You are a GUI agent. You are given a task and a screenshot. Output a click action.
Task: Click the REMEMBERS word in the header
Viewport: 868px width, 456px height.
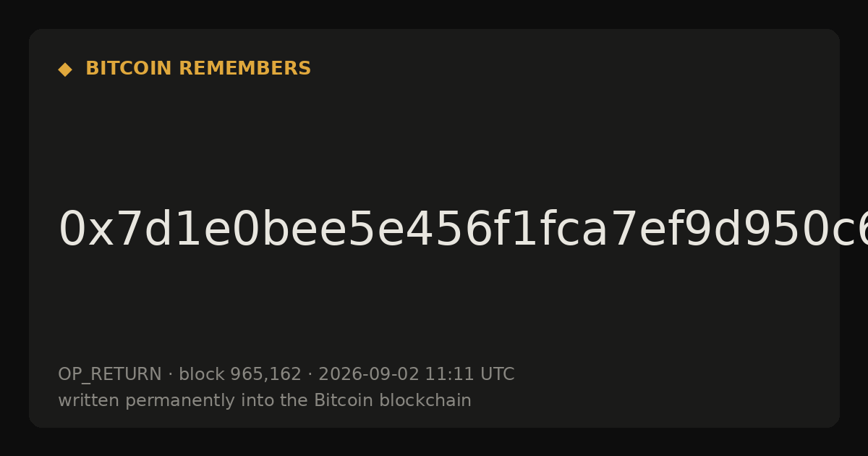[x=244, y=69]
